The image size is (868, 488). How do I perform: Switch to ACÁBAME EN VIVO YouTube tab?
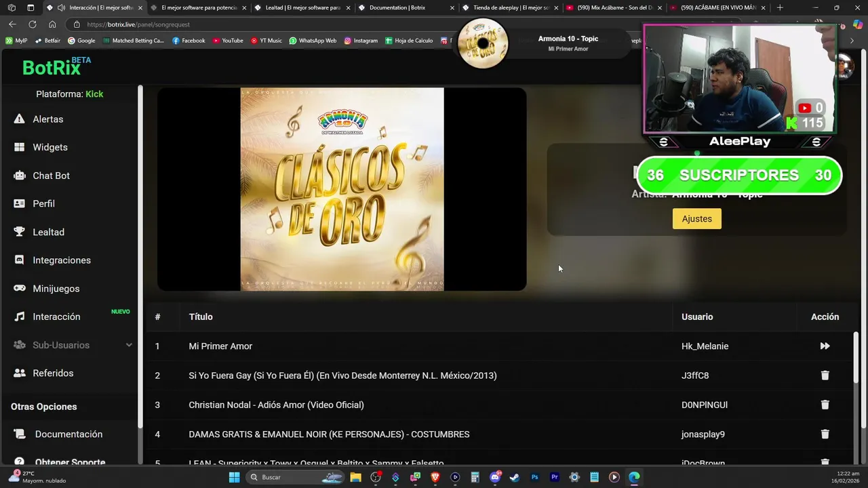[718, 7]
